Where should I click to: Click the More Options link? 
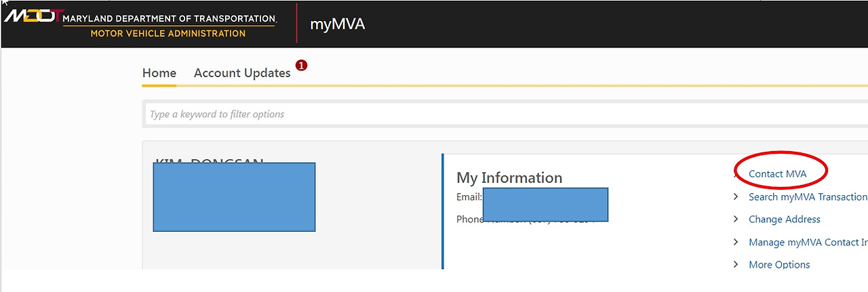(779, 264)
